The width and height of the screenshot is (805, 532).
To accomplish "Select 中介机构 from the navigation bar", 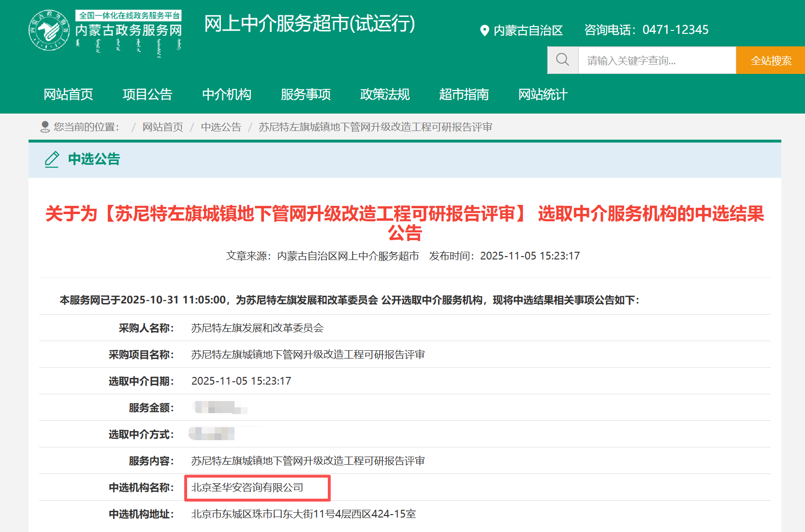I will pos(227,95).
